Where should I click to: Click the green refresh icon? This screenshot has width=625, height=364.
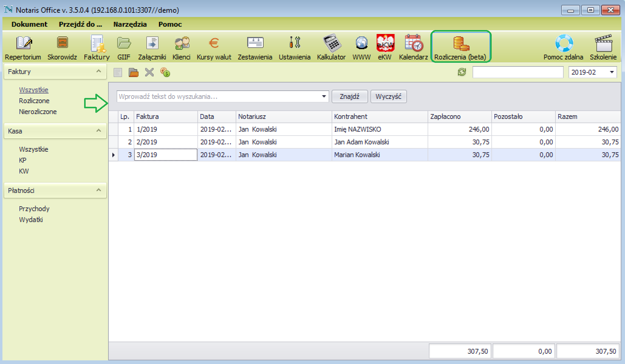[462, 72]
